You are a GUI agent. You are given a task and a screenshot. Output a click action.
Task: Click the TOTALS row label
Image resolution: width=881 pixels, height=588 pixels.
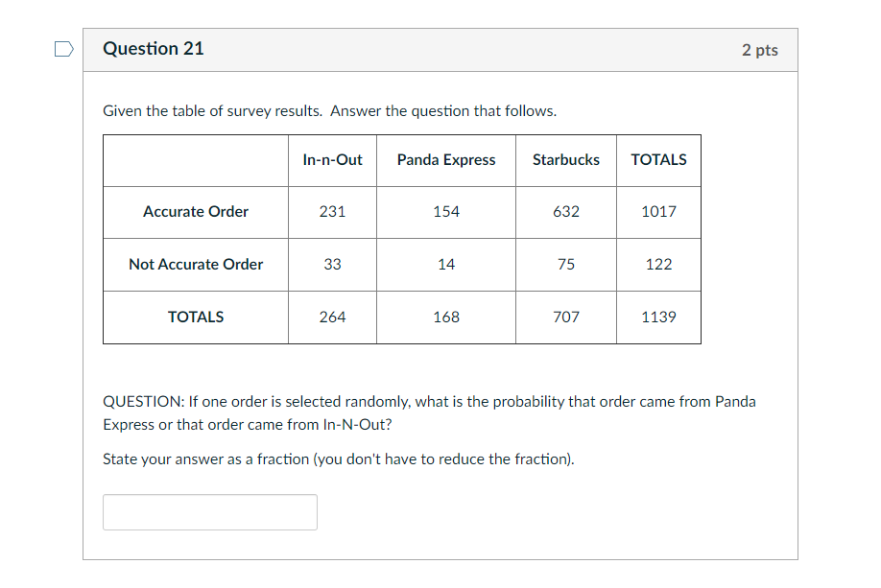(x=195, y=317)
